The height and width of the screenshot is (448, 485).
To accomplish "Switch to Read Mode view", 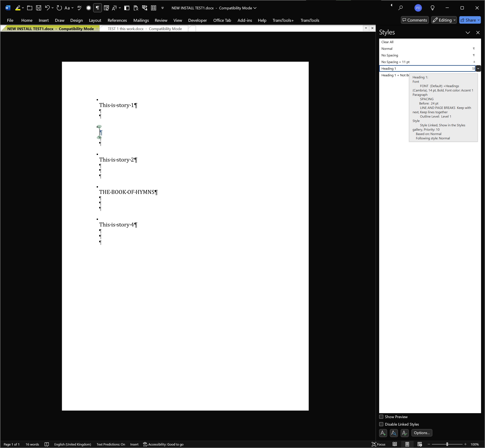I will tap(395, 444).
